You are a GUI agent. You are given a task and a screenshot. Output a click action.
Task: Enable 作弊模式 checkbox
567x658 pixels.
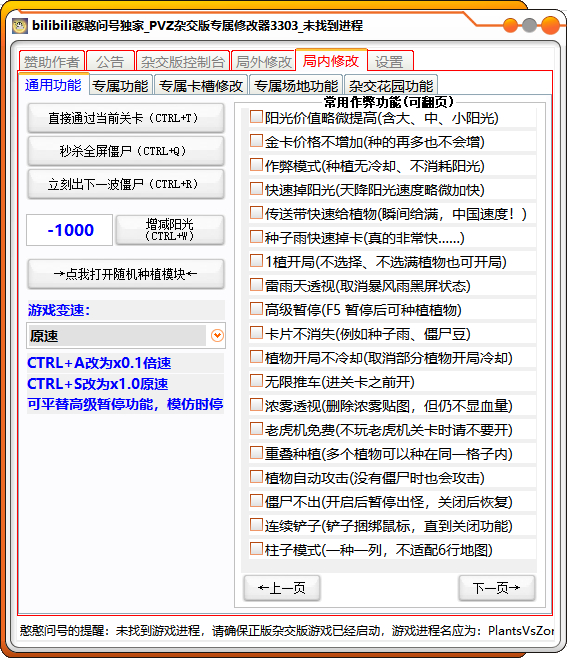(256, 164)
